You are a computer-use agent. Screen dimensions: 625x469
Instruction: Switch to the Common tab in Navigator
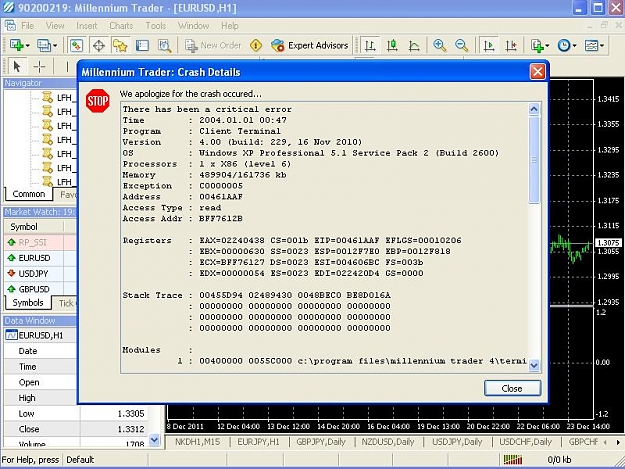point(28,194)
